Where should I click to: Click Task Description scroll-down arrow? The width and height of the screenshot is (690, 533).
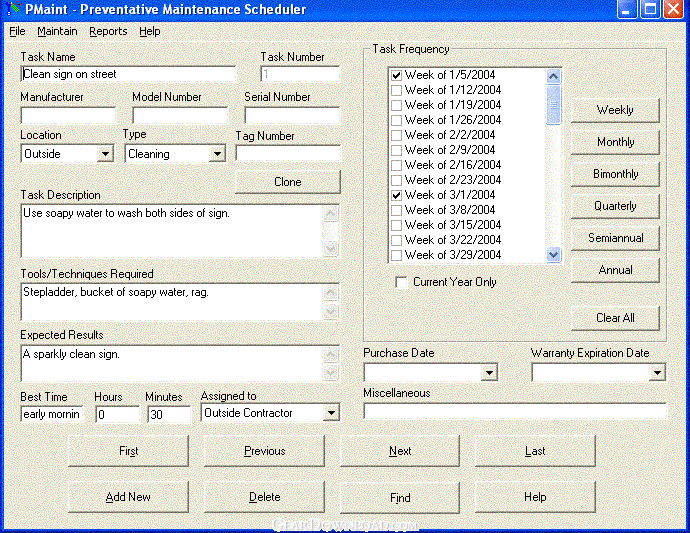(330, 249)
